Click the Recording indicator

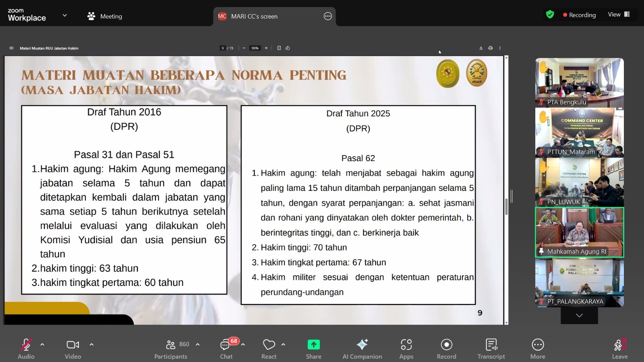point(580,15)
